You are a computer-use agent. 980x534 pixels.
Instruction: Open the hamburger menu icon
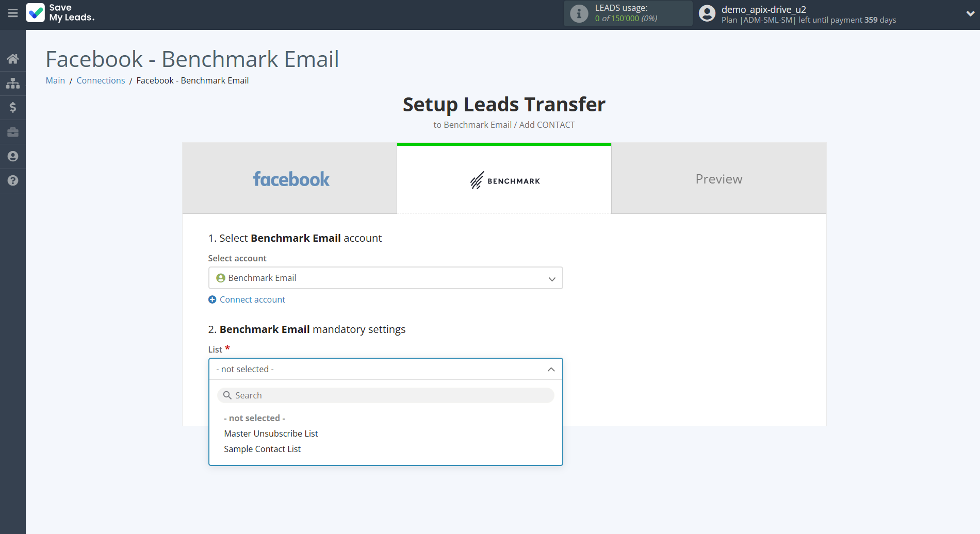pos(13,13)
